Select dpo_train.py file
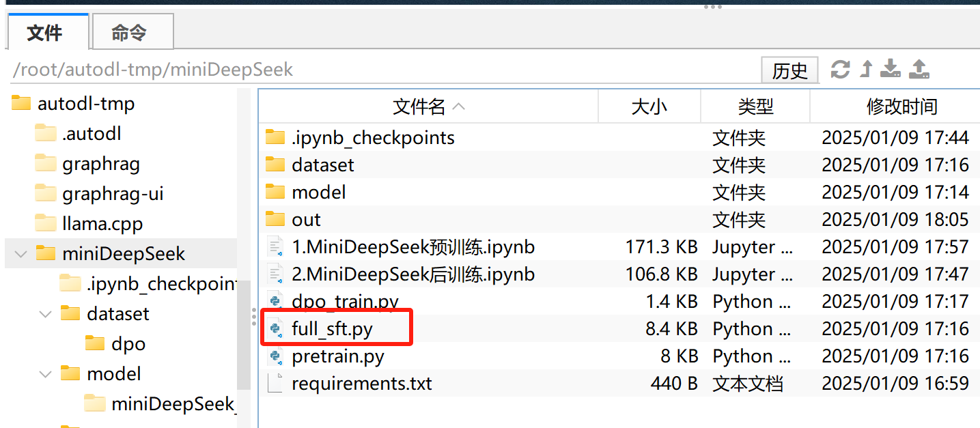 (x=345, y=302)
